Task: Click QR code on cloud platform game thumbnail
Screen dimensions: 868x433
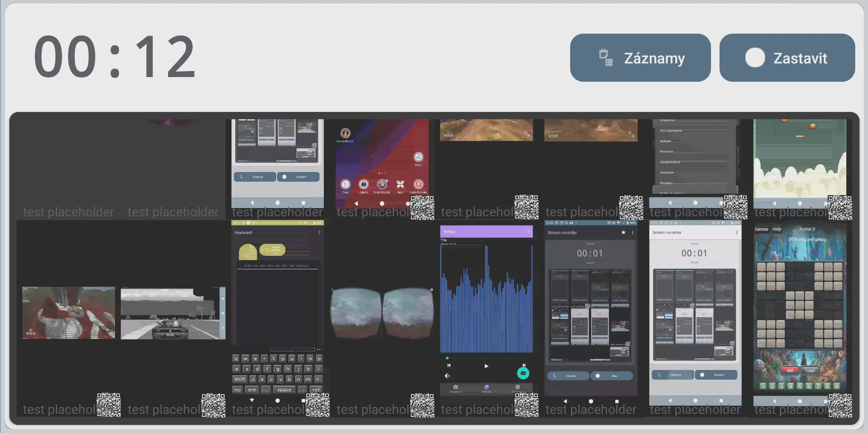Action: tap(840, 207)
